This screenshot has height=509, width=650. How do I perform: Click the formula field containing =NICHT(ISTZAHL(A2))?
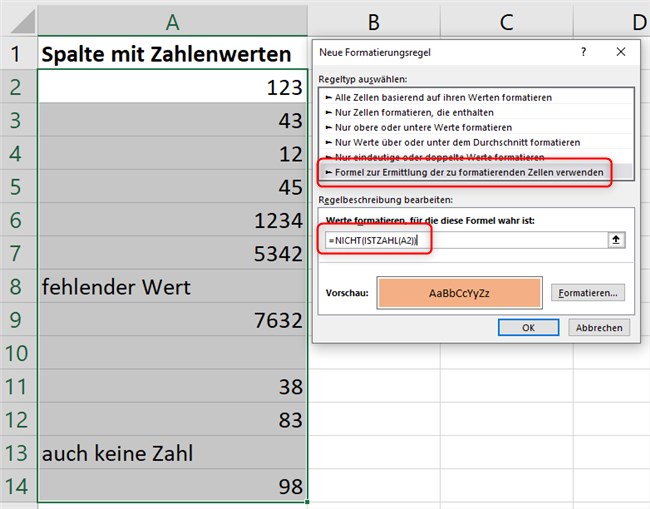466,240
